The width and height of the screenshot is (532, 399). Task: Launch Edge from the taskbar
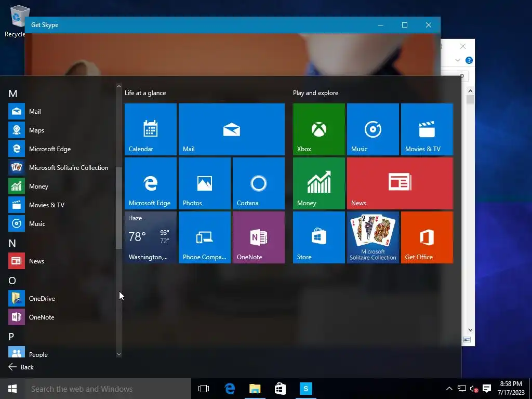click(x=230, y=389)
